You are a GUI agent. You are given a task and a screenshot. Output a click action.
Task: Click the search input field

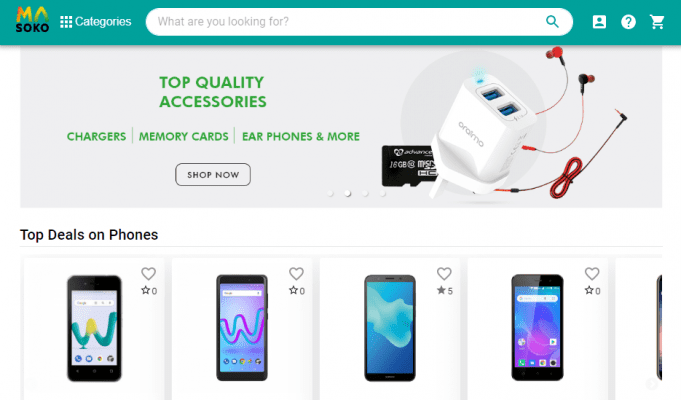(347, 22)
